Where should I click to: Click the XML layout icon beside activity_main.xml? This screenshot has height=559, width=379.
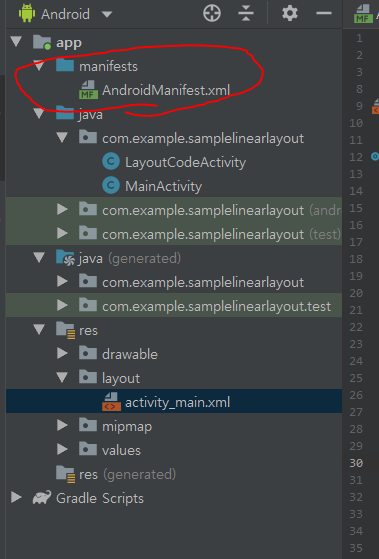click(x=111, y=402)
